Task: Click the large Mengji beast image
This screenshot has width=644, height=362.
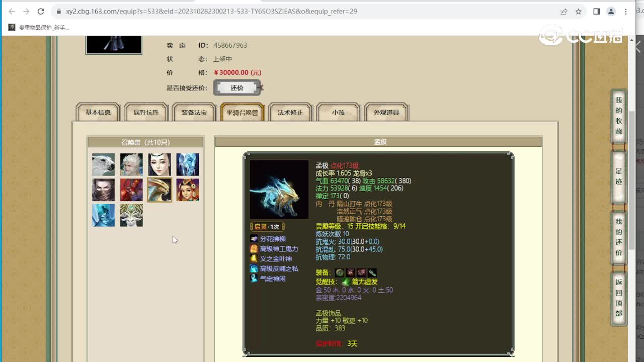Action: tap(279, 189)
